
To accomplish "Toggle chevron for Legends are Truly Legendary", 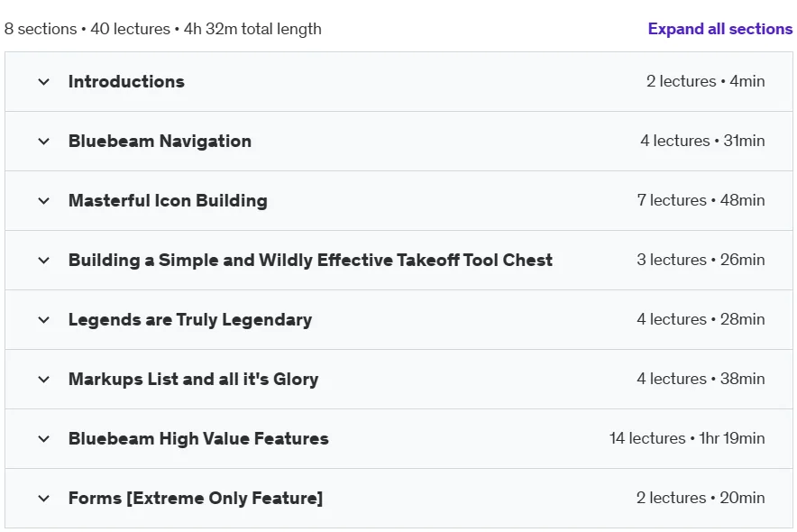I will pyautogui.click(x=43, y=319).
